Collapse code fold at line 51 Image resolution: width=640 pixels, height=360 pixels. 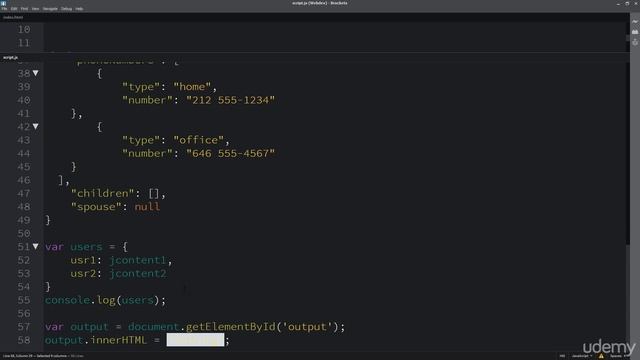36,247
